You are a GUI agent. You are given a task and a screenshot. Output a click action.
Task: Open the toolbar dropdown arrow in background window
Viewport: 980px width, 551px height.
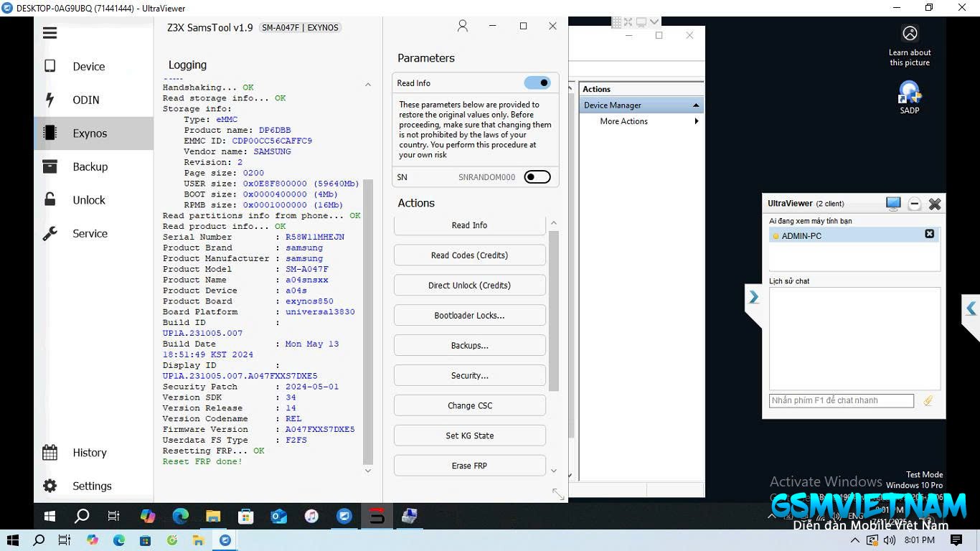coord(655,22)
